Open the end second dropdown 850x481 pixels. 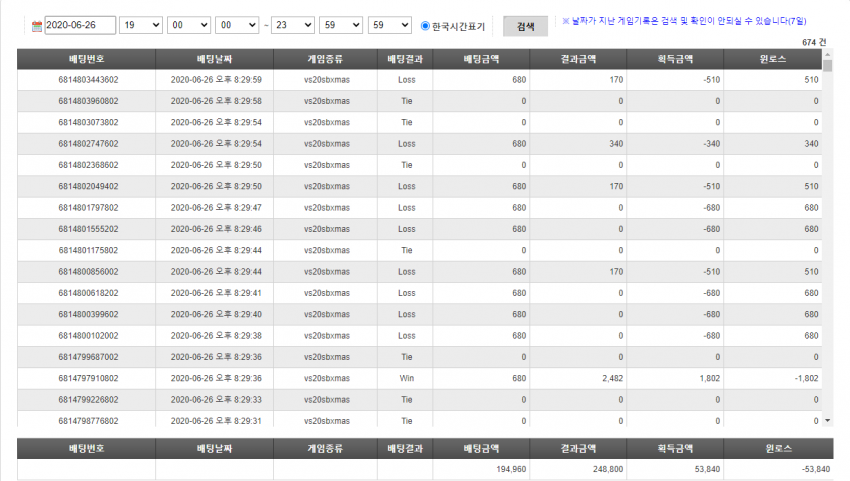click(x=390, y=25)
